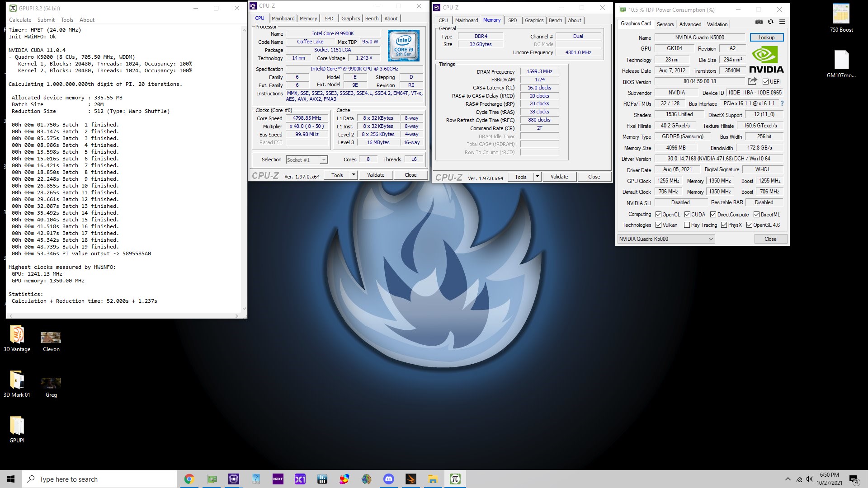This screenshot has height=488, width=868.
Task: Open the Greg desktop icon
Action: (51, 388)
